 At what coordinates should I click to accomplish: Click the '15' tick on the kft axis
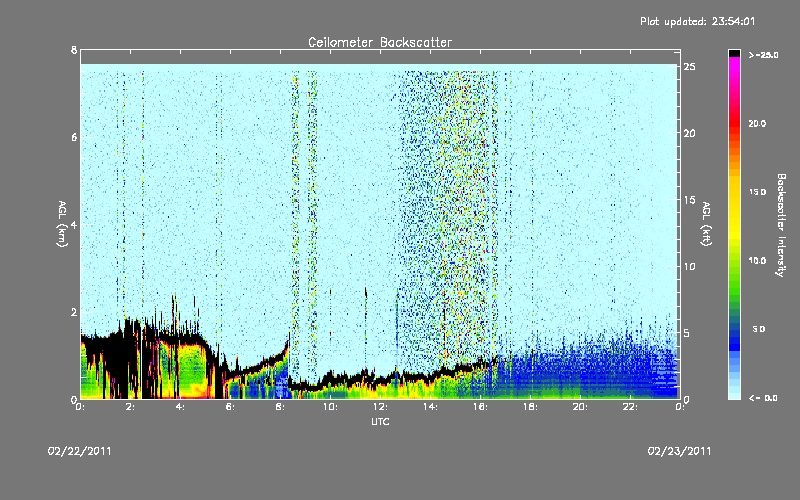[689, 200]
